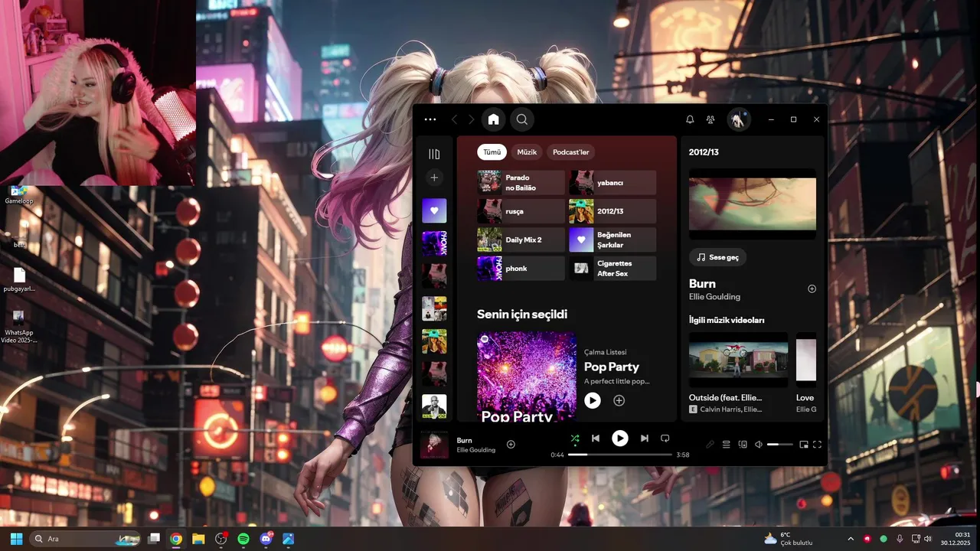The image size is (980, 551).
Task: Open the Spotify Home button
Action: coord(494,119)
